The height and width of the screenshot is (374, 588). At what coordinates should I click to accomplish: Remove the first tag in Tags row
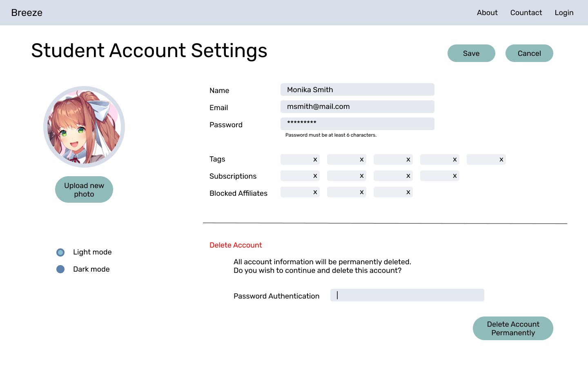click(x=315, y=159)
